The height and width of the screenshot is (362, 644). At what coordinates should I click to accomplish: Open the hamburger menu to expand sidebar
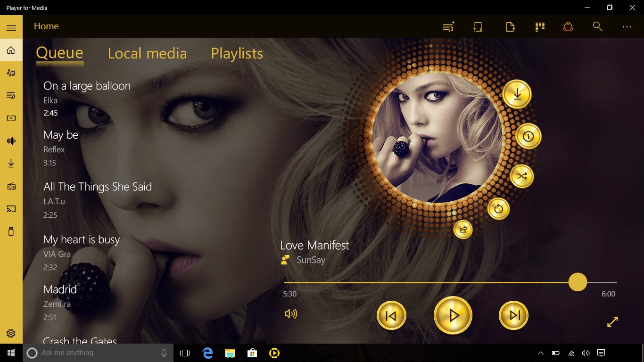pos(10,26)
